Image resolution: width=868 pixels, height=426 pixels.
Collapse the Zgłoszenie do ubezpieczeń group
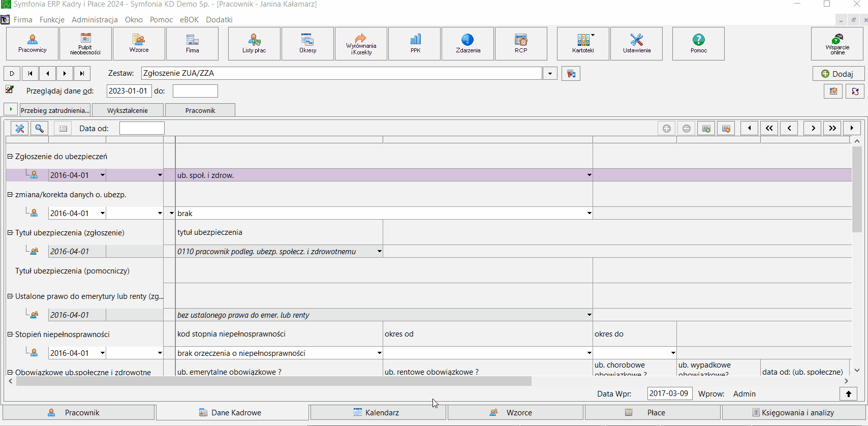[10, 157]
